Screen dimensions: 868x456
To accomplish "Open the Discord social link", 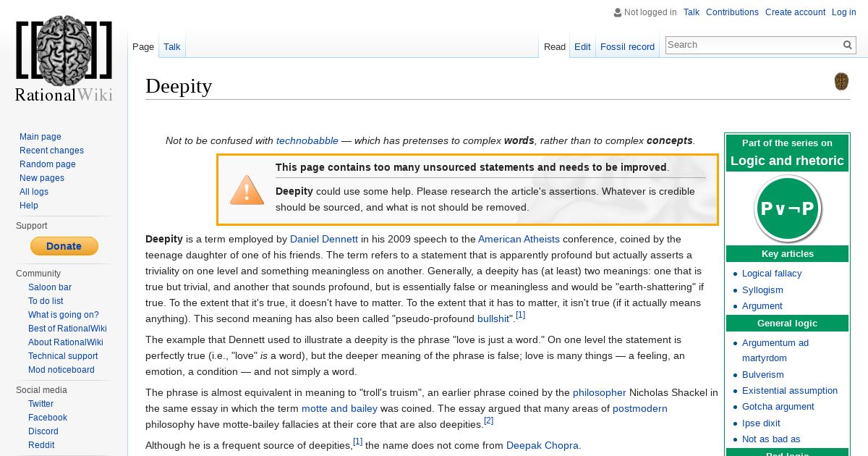I will (43, 431).
